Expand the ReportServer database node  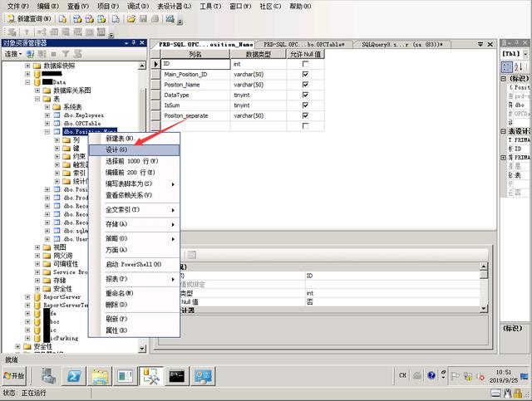pyautogui.click(x=27, y=297)
